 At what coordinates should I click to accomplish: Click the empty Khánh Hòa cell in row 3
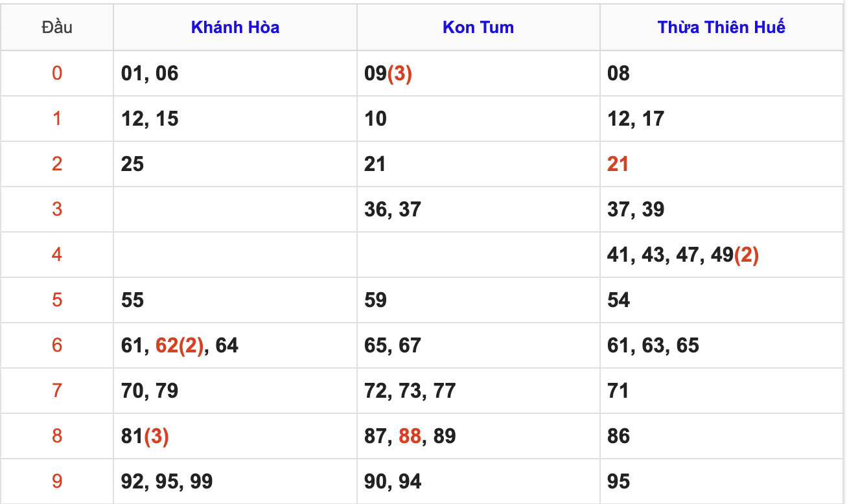[235, 209]
